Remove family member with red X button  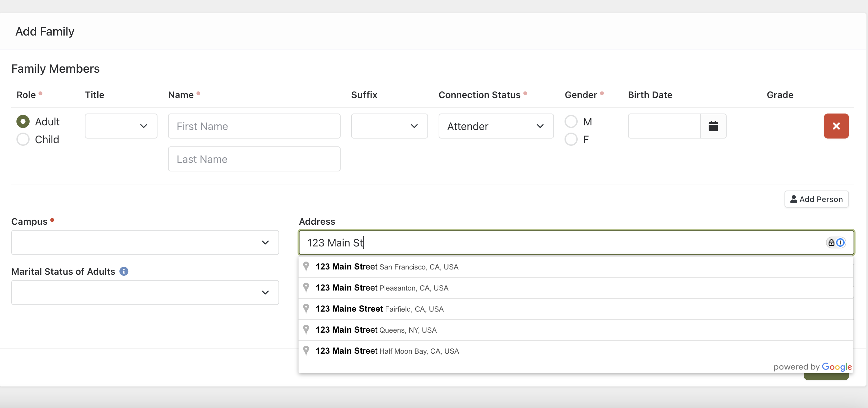click(x=836, y=126)
